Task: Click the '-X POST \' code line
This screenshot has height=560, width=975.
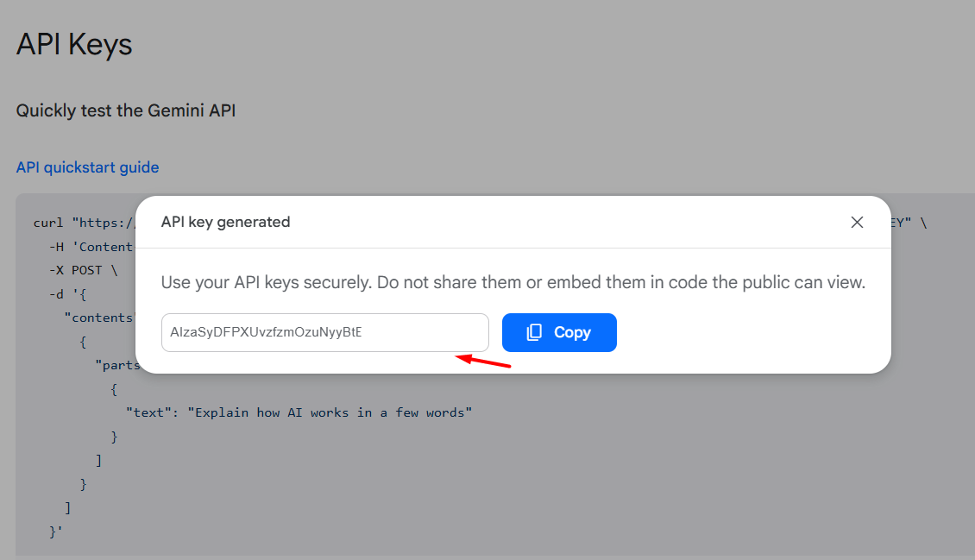Action: 84,270
